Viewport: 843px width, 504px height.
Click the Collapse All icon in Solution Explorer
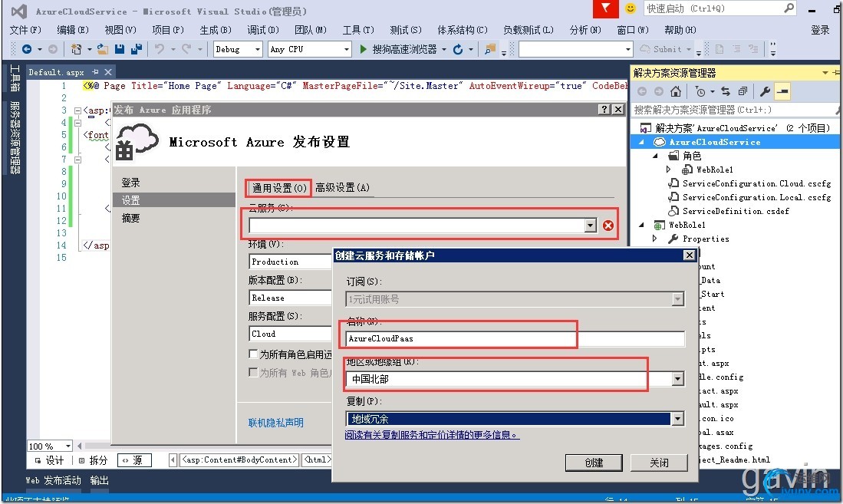click(x=743, y=91)
